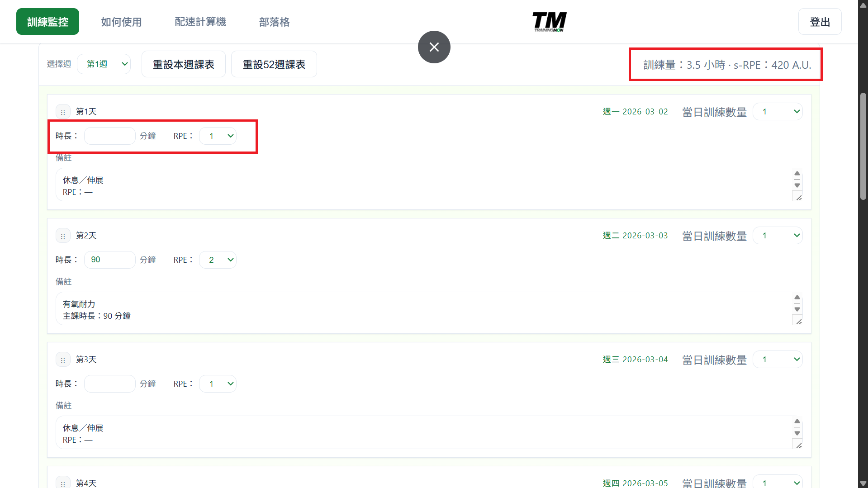Viewport: 868px width, 488px height.
Task: Click the 重設本週課表 button
Action: pyautogui.click(x=184, y=64)
